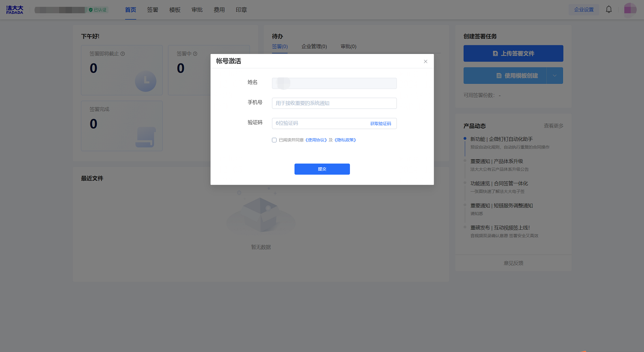
Task: Open the 《使用协议》 link
Action: (316, 140)
